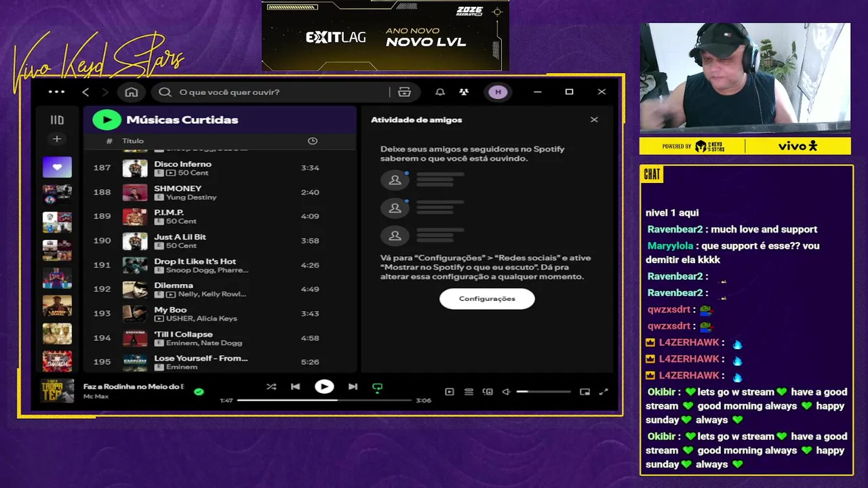
Task: Open the notifications bell
Action: 440,92
